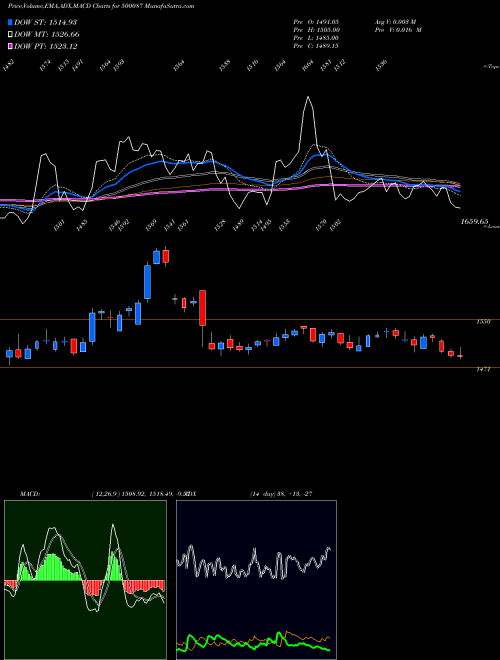Viewport: 500px width, 660px height.
Task: Select the 'DOW MT: 1526.66' legend text
Action: click(47, 35)
